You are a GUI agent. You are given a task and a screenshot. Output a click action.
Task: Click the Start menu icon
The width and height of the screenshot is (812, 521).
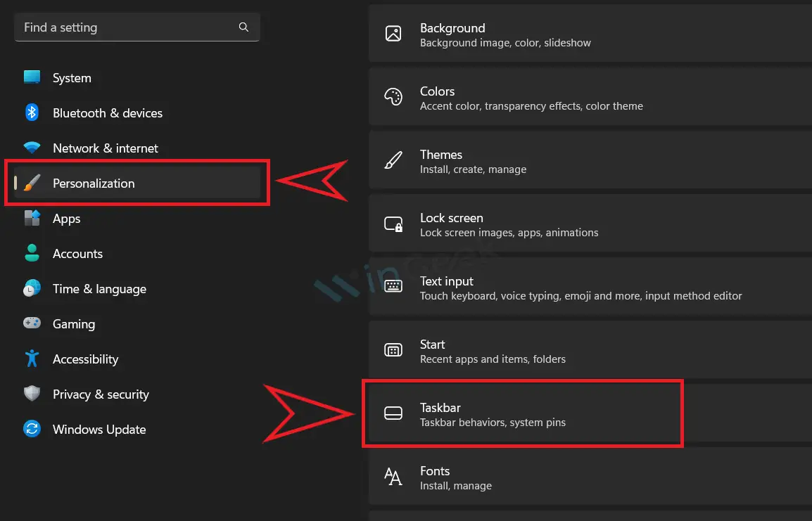(393, 350)
